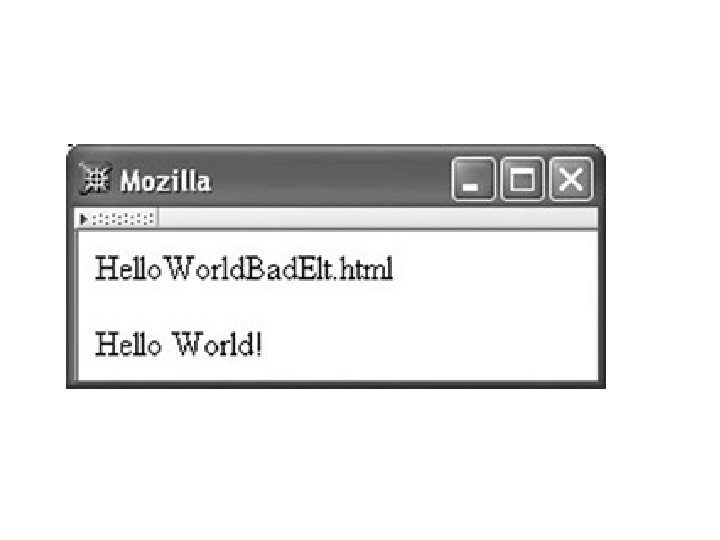This screenshot has width=720, height=540.
Task: Click the empty toolbar strip beside grippy
Action: pyautogui.click(x=377, y=219)
